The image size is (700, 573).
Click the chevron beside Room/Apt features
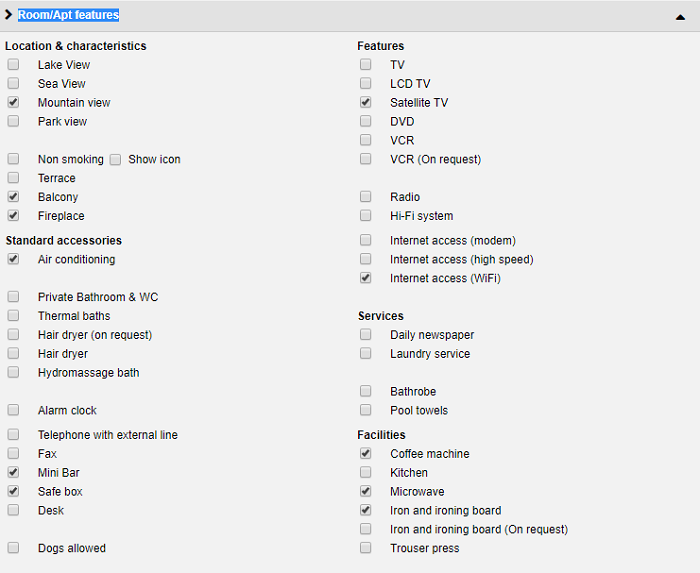pos(8,15)
